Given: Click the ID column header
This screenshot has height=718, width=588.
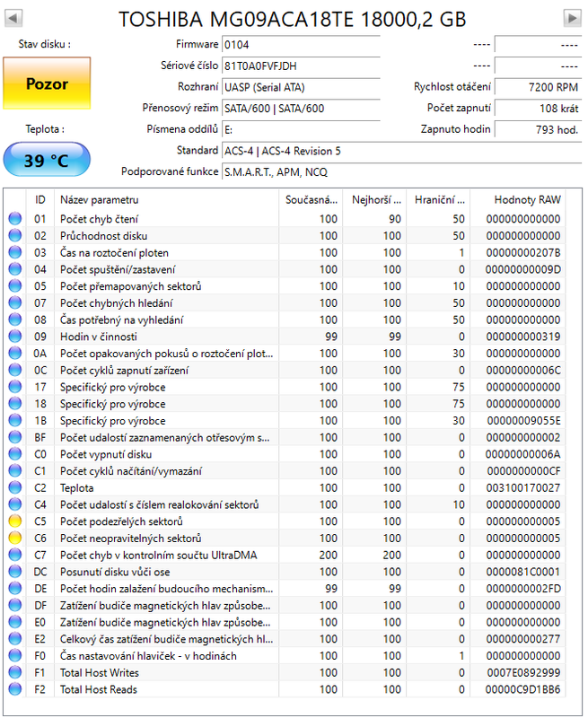Looking at the screenshot, I should pyautogui.click(x=40, y=199).
